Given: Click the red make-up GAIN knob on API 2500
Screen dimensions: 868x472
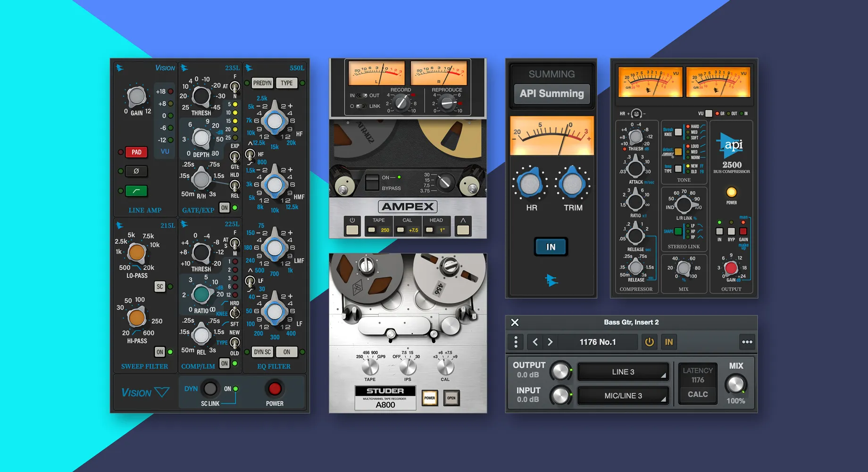Looking at the screenshot, I should [731, 268].
